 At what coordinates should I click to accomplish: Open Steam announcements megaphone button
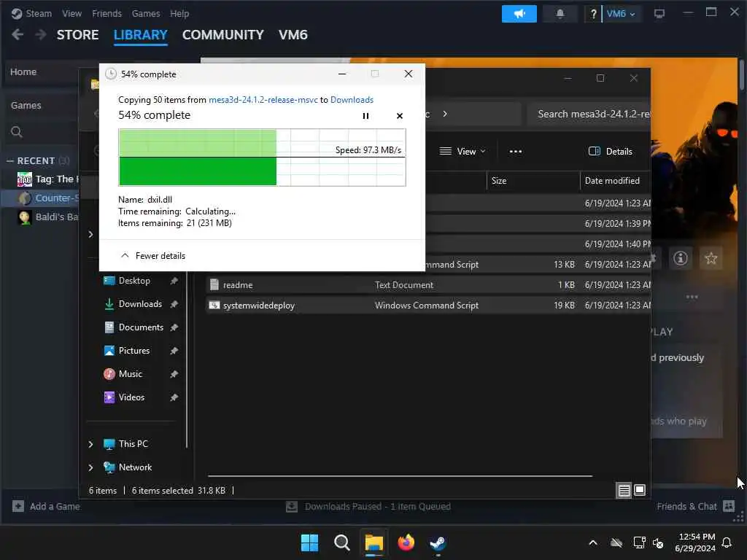(x=519, y=13)
